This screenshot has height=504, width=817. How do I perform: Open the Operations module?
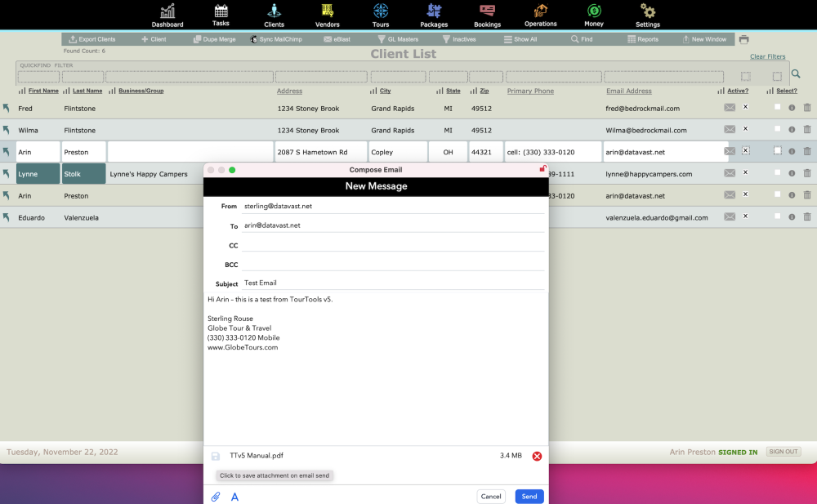pos(540,16)
